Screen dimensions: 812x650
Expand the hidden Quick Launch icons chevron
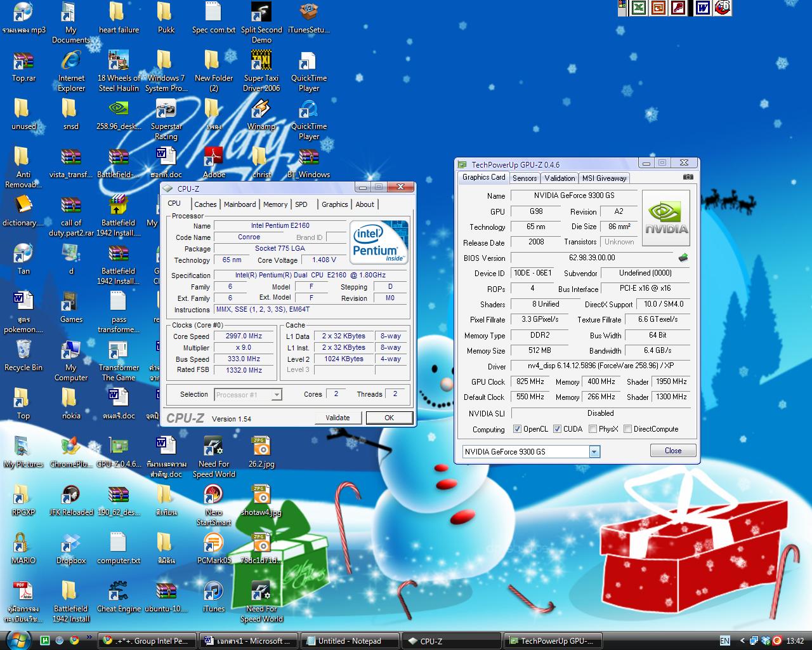click(x=89, y=637)
